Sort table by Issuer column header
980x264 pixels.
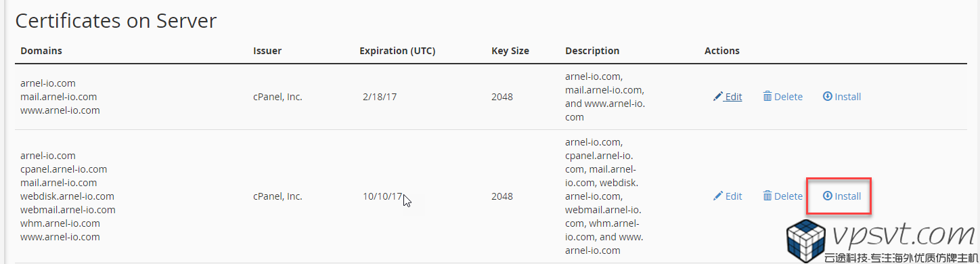pos(267,51)
